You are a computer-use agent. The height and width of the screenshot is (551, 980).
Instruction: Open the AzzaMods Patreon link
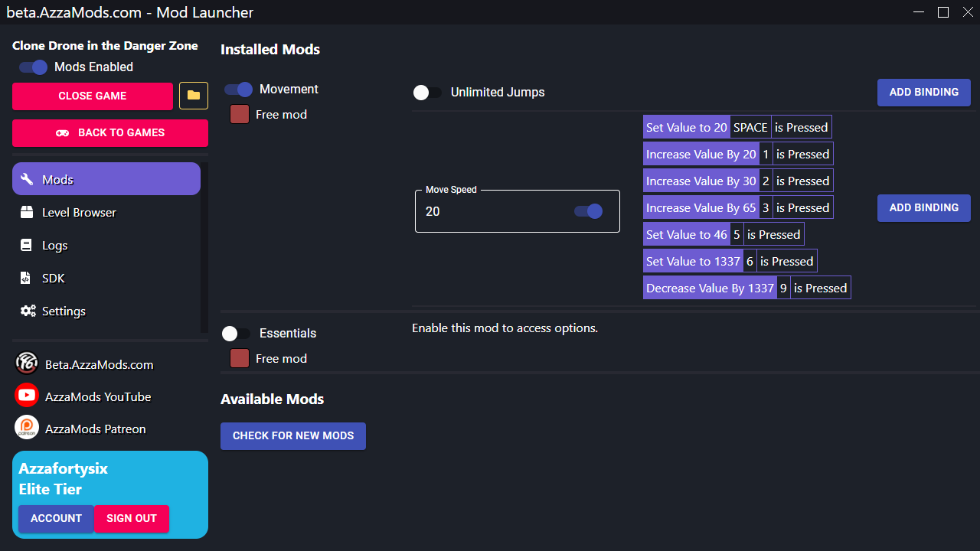coord(95,429)
